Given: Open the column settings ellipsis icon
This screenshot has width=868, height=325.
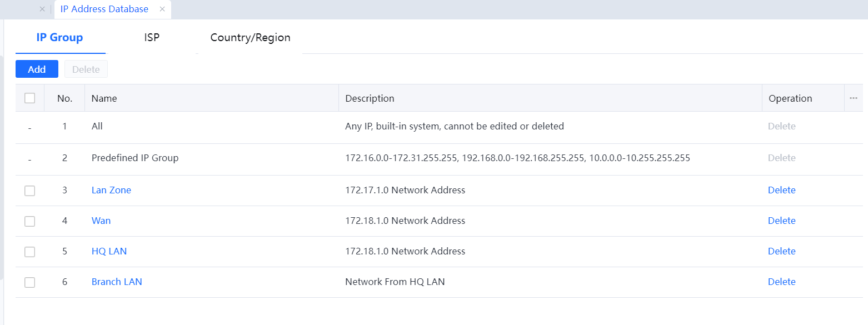Looking at the screenshot, I should point(854,98).
